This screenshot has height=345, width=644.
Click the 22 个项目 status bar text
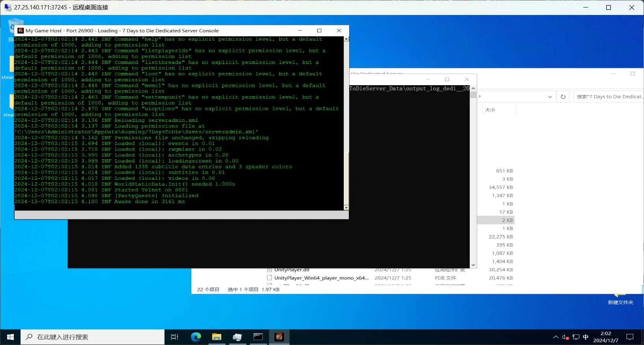(208, 289)
